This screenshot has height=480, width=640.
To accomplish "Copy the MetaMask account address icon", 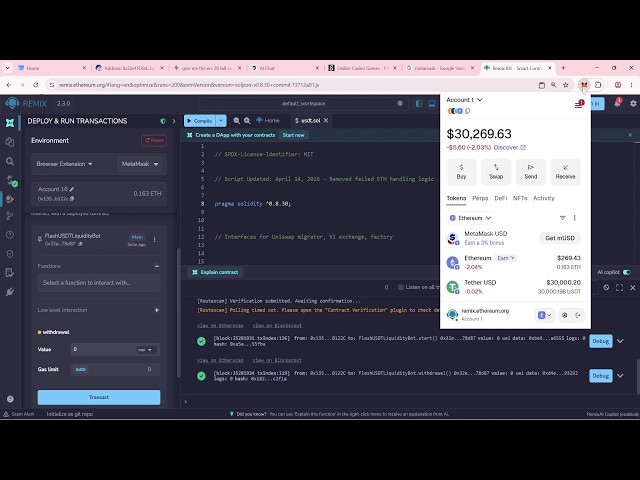I will [x=468, y=111].
